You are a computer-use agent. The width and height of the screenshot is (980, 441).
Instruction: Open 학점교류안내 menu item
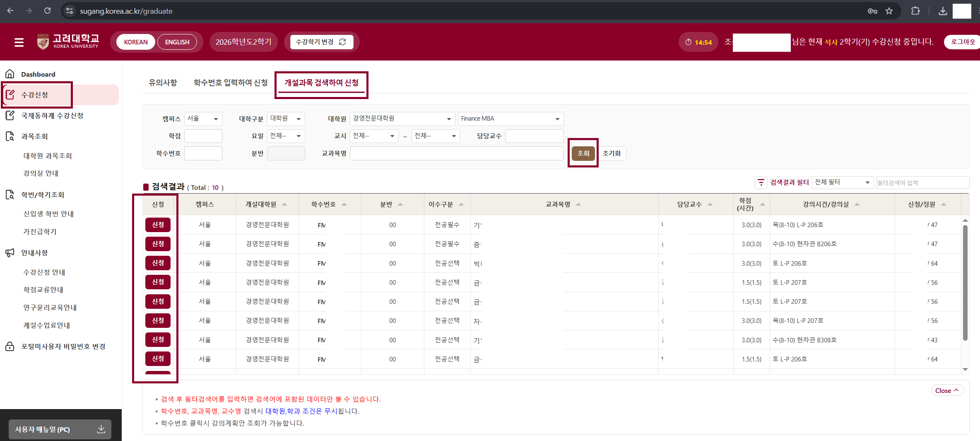click(43, 290)
